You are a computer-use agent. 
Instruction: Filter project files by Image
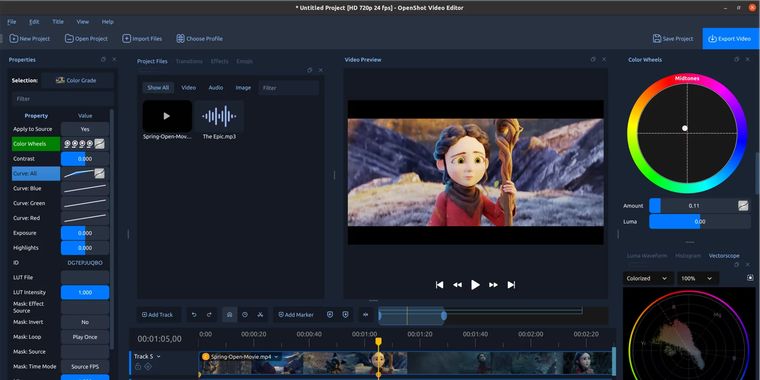[243, 88]
